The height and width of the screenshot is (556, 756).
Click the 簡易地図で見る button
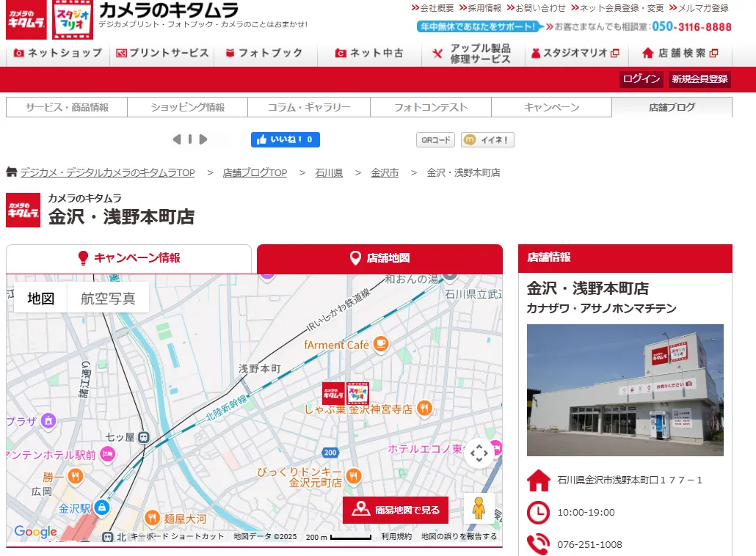click(396, 510)
